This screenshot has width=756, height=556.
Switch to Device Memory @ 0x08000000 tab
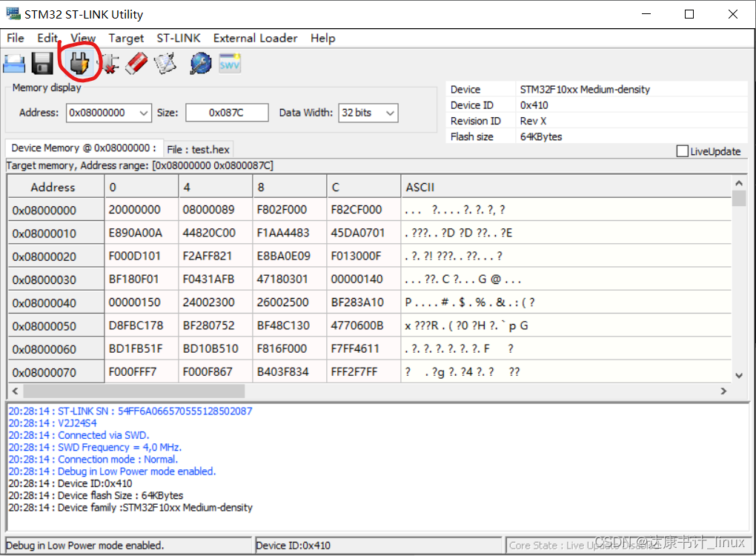[84, 148]
